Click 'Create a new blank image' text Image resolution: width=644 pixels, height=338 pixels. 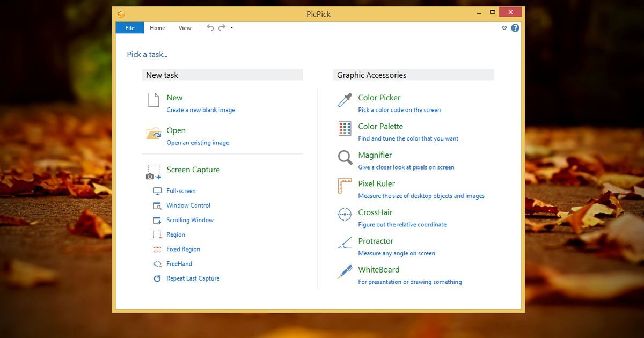(x=201, y=110)
